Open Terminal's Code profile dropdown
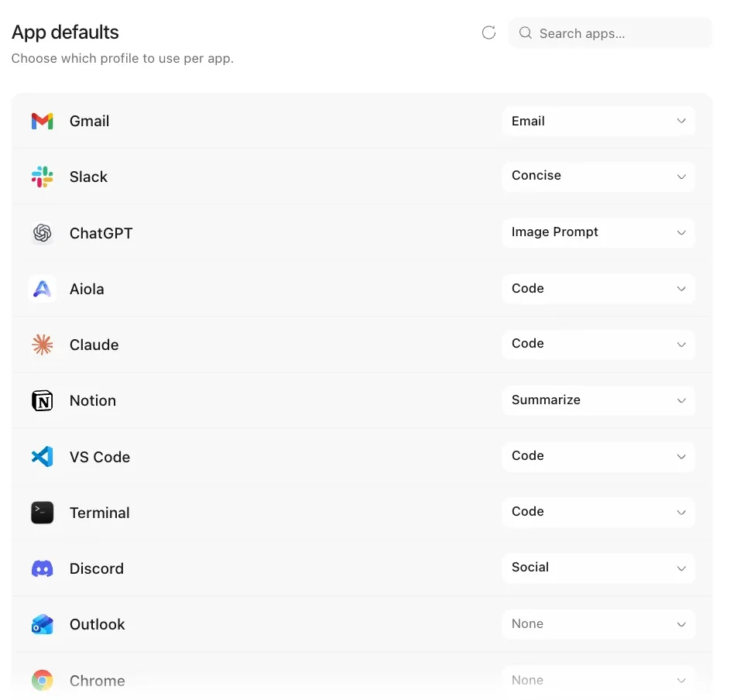Image resolution: width=737 pixels, height=700 pixels. [x=598, y=513]
